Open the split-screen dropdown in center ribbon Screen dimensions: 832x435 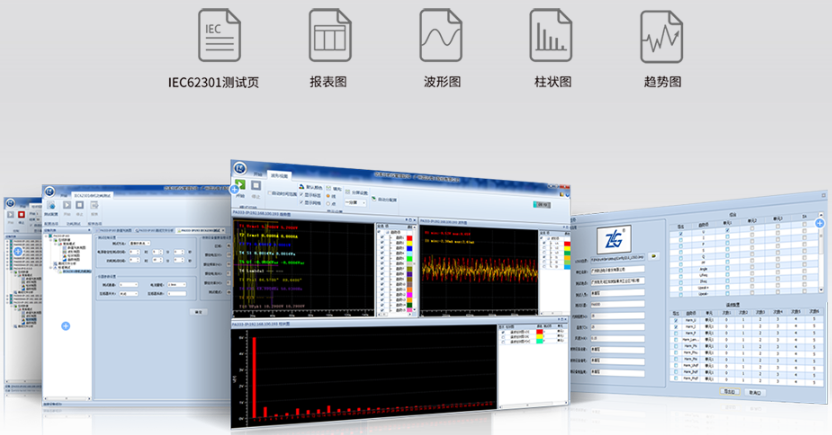point(356,202)
